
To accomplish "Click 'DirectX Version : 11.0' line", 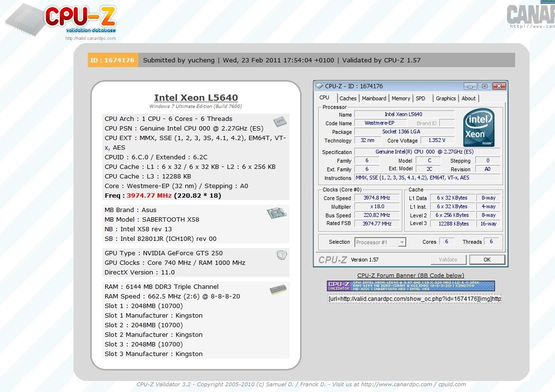I will point(139,273).
